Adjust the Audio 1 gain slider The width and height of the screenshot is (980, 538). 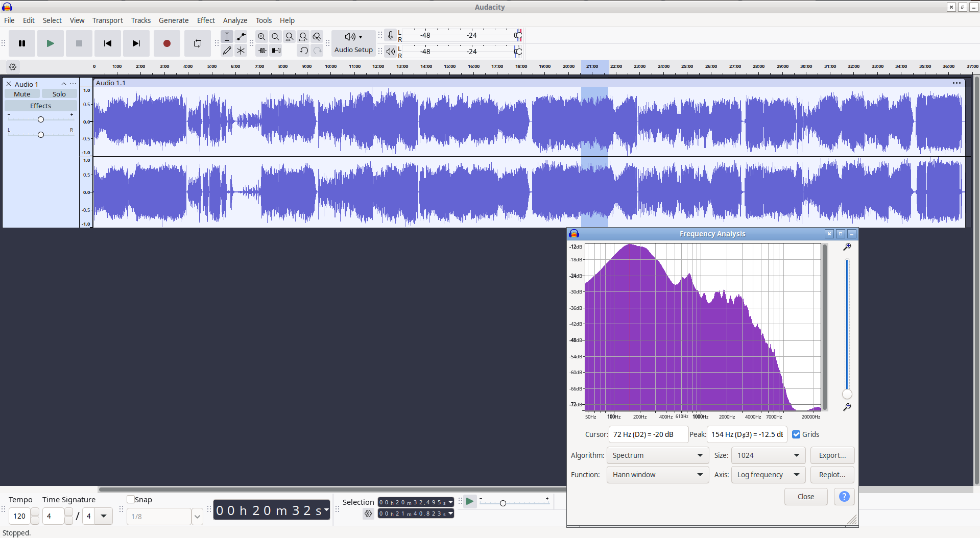(x=41, y=119)
